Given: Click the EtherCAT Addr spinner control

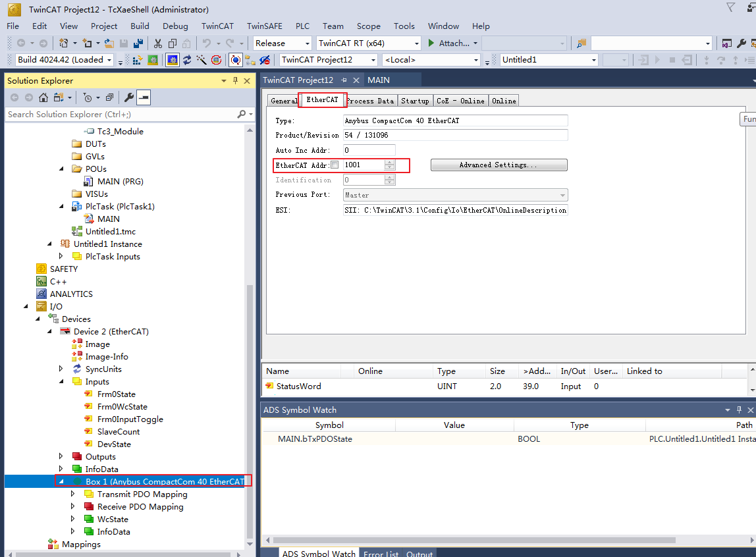Looking at the screenshot, I should (390, 165).
